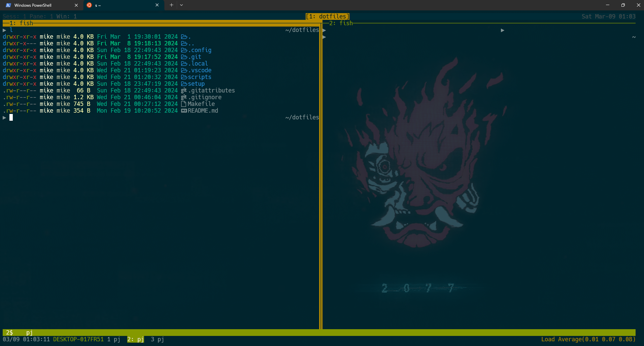The width and height of the screenshot is (644, 346).
Task: Switch to the Ubuntu 's ~' tab
Action: point(124,5)
